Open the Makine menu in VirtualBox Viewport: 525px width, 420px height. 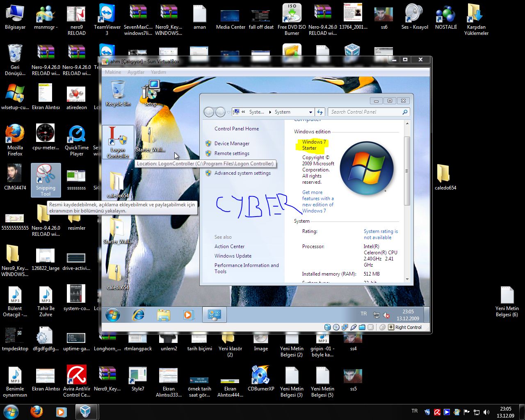coord(113,72)
